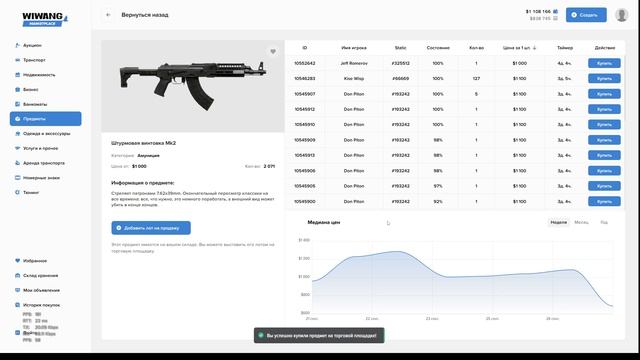Click the player name Kise Wisp
This screenshot has width=640, height=360.
pyautogui.click(x=353, y=78)
